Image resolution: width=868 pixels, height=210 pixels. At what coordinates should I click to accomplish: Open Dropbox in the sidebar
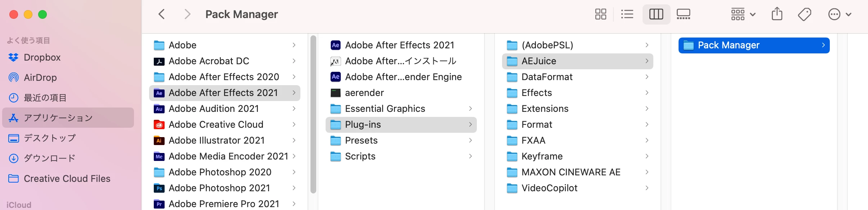42,57
